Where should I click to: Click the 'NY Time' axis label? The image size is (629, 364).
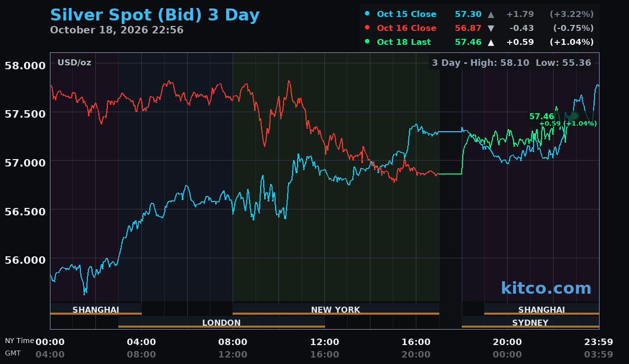pos(19,341)
